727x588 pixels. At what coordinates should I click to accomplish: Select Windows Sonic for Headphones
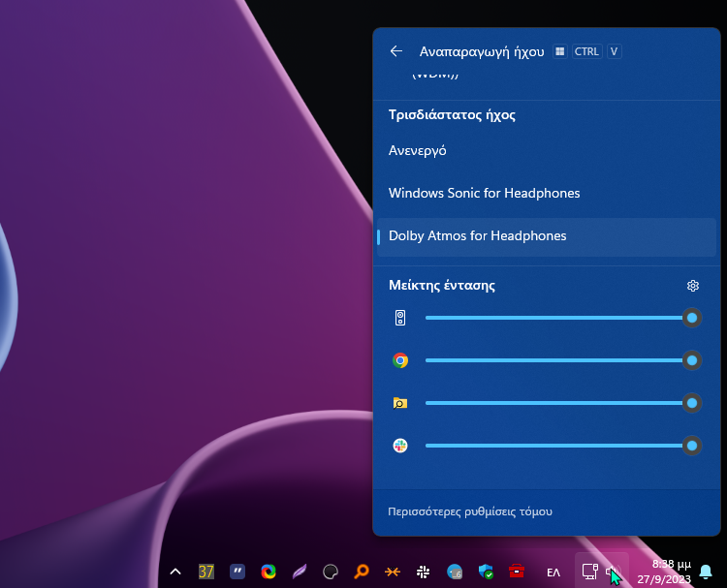point(546,193)
